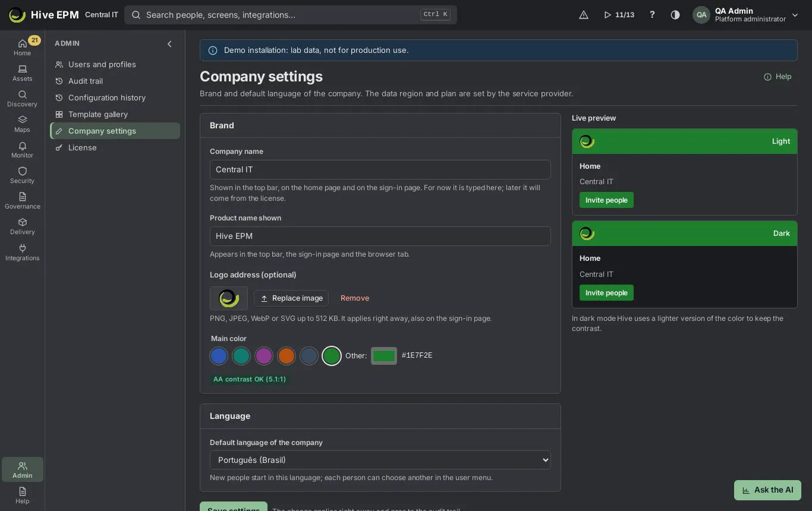Image resolution: width=812 pixels, height=511 pixels.
Task: Open Template gallery
Action: coord(115,114)
